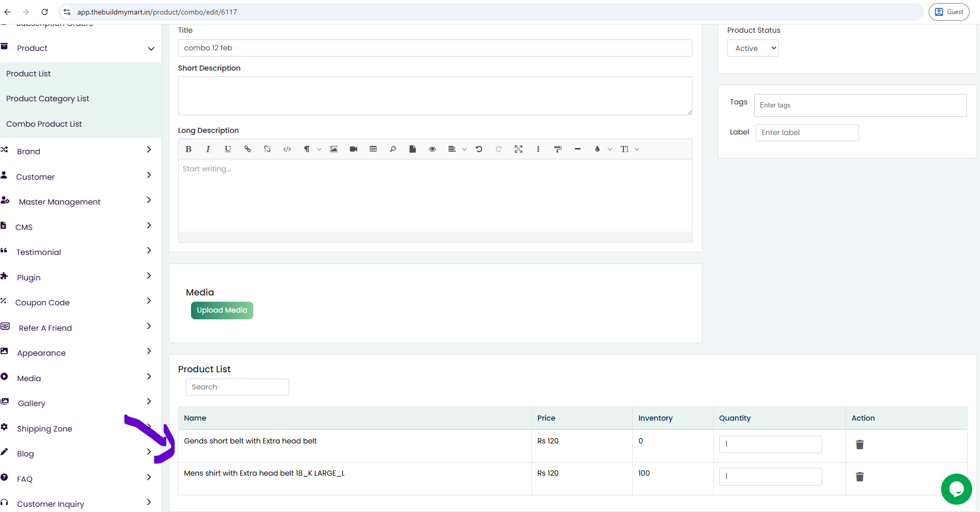The width and height of the screenshot is (980, 512).
Task: Open the editor's more options (three dots)
Action: [x=538, y=149]
